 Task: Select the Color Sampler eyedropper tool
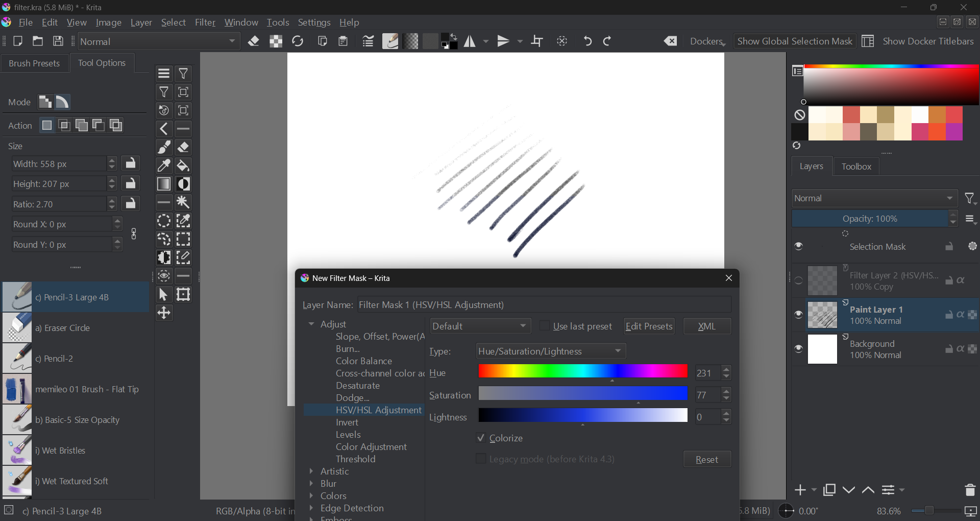164,166
